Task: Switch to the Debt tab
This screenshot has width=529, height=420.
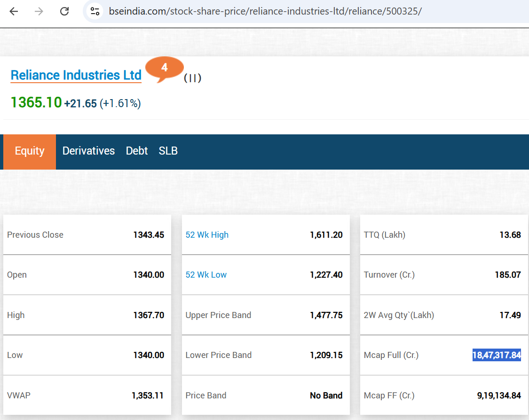Action: point(137,151)
